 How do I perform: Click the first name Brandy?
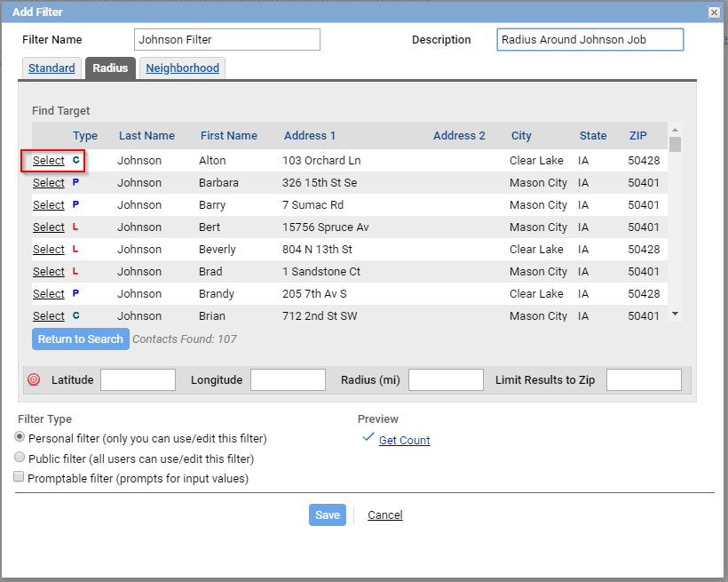[x=217, y=294]
